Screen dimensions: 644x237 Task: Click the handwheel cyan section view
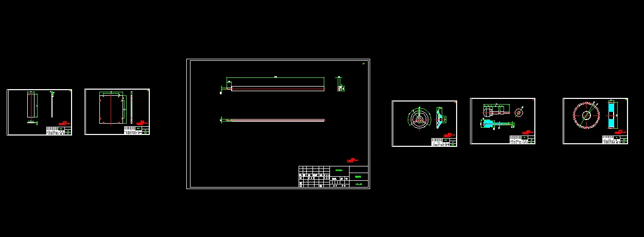coord(440,118)
